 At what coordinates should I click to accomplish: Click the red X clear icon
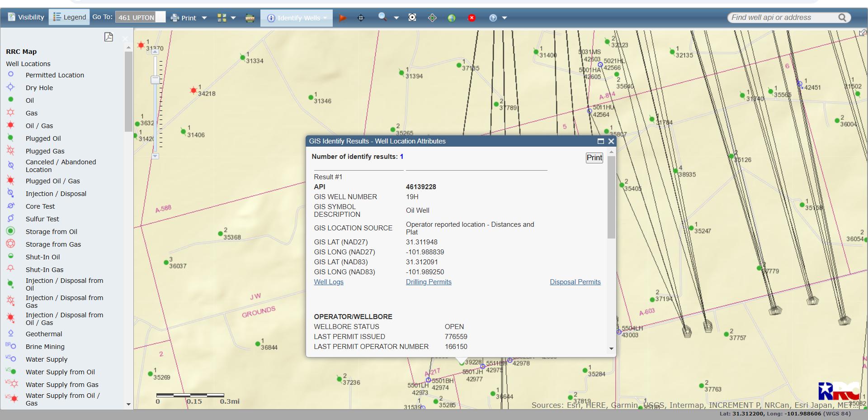click(472, 18)
